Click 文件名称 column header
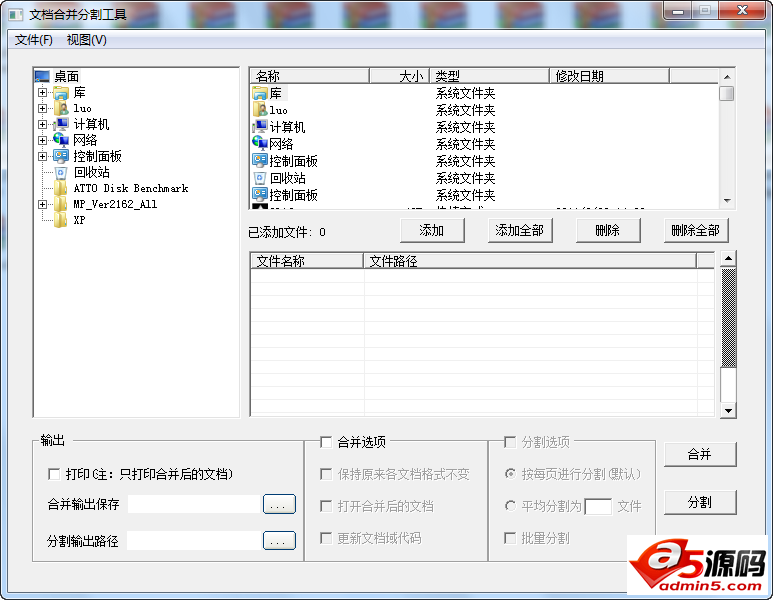 point(307,261)
